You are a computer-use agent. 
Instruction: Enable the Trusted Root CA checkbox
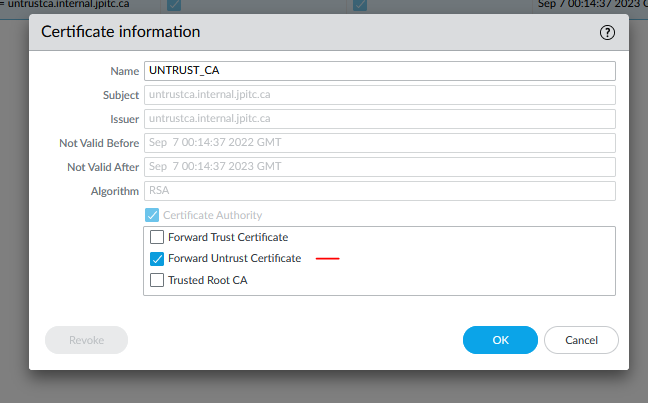click(x=156, y=280)
